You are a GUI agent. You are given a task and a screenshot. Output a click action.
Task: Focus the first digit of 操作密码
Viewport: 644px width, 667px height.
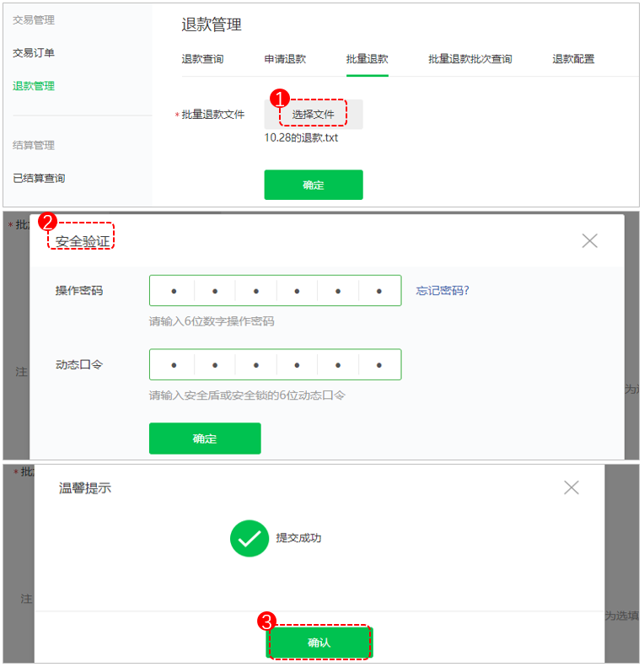(x=172, y=291)
